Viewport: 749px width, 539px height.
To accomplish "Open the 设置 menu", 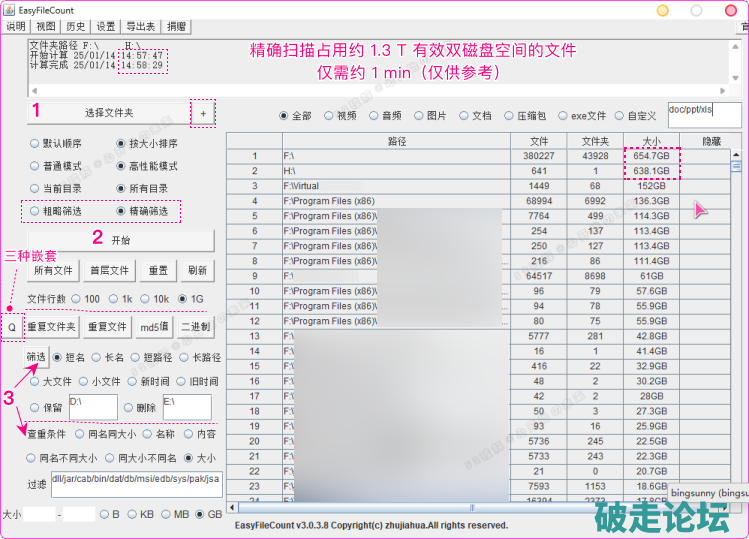I will (106, 27).
